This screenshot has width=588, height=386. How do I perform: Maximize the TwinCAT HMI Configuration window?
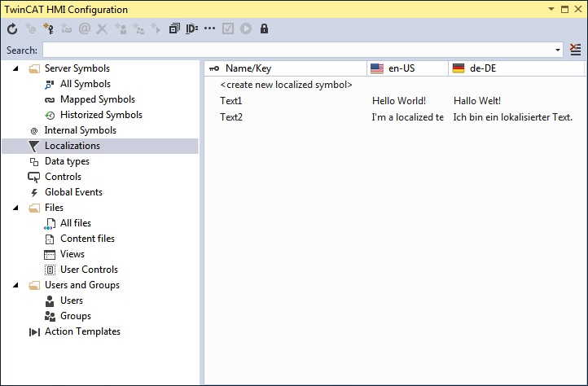(564, 9)
